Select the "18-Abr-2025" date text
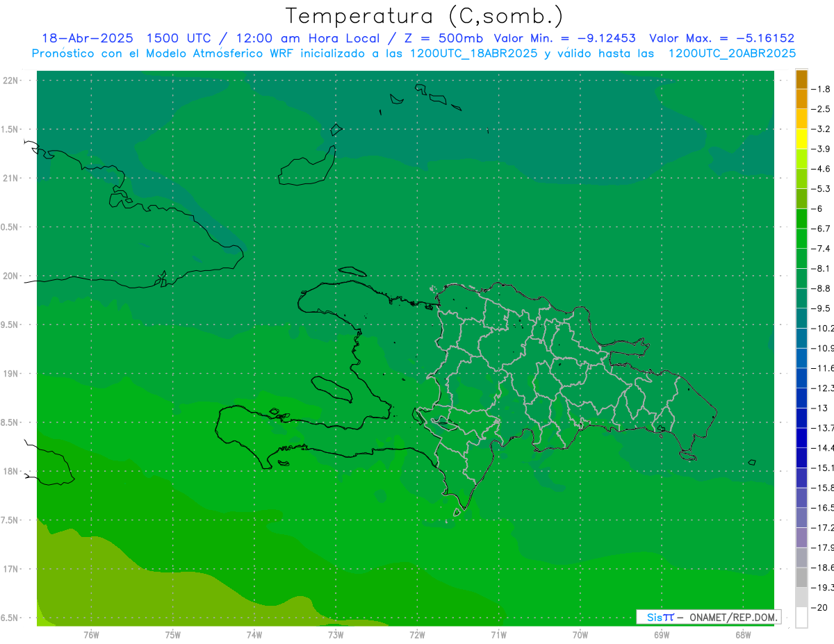The width and height of the screenshot is (834, 644). [87, 38]
